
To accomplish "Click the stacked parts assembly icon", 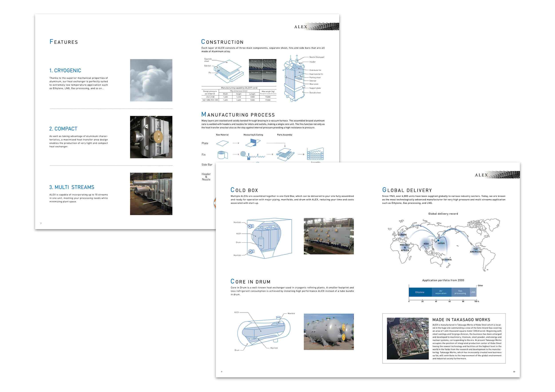I will tap(285, 155).
